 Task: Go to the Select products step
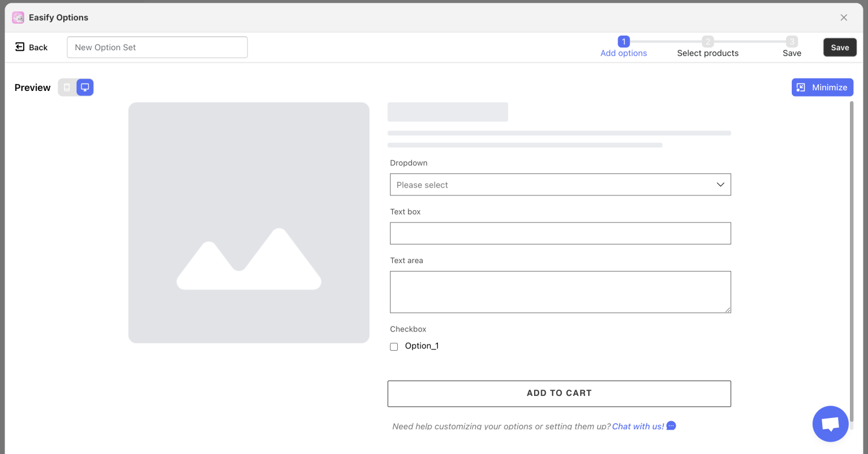(x=708, y=53)
